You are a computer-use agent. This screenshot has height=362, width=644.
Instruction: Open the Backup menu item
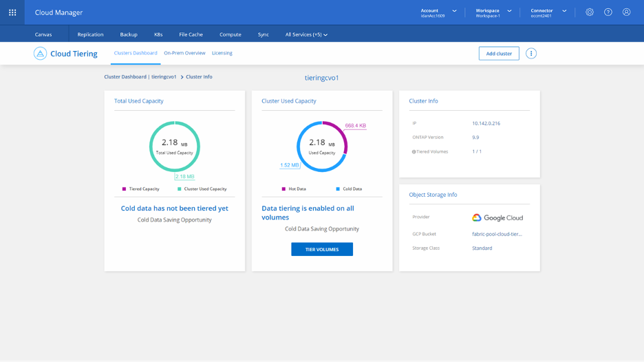(x=129, y=34)
